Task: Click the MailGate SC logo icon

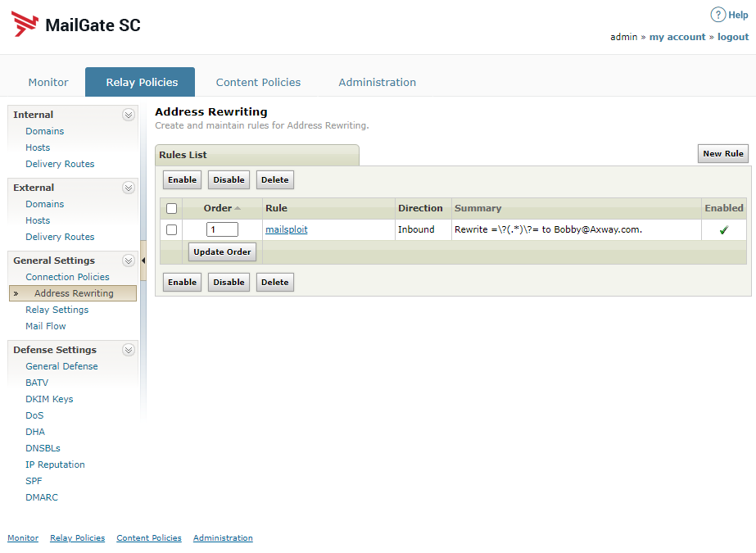Action: click(x=25, y=25)
